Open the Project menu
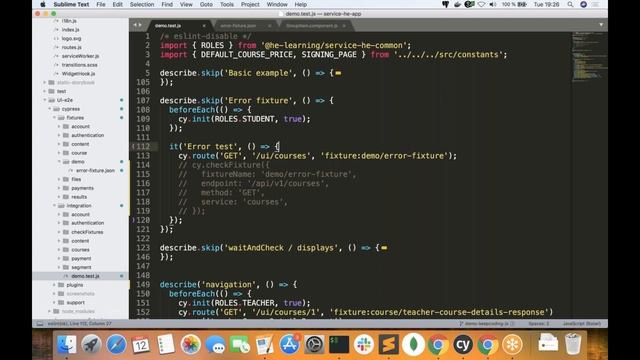Image resolution: width=640 pixels, height=360 pixels. pos(250,4)
